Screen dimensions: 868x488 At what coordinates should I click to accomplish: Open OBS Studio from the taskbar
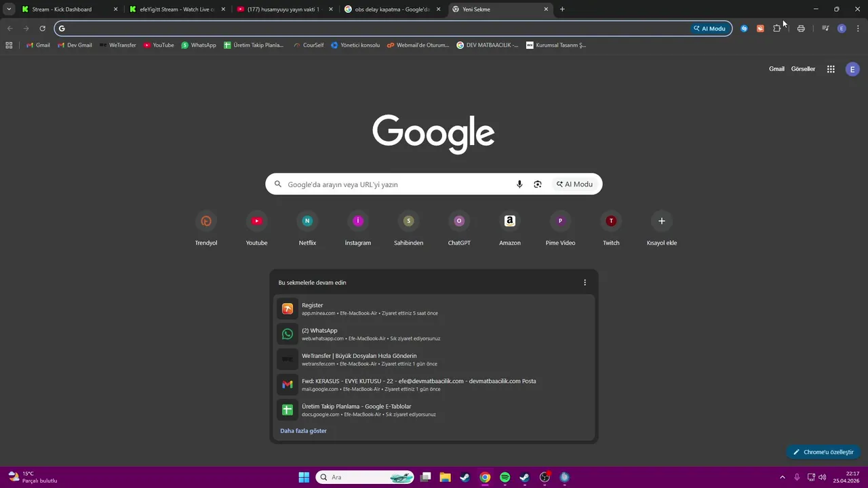pyautogui.click(x=545, y=477)
